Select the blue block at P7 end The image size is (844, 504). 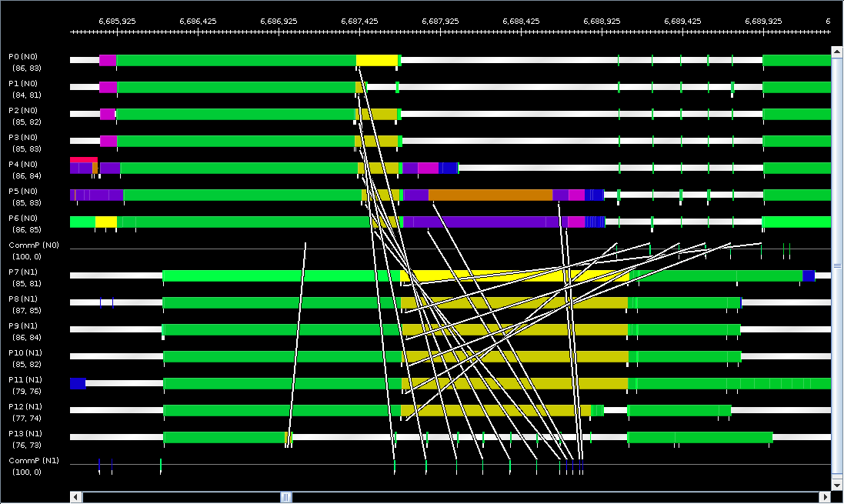point(809,275)
